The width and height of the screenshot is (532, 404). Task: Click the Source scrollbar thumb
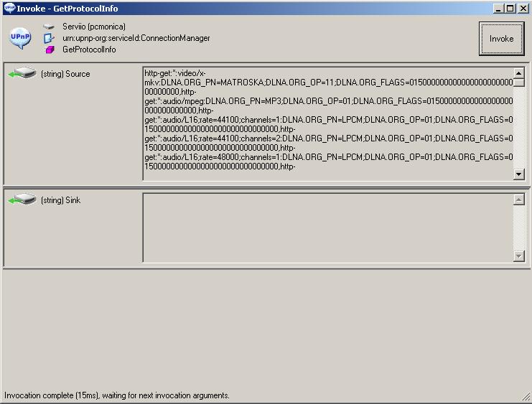click(519, 83)
